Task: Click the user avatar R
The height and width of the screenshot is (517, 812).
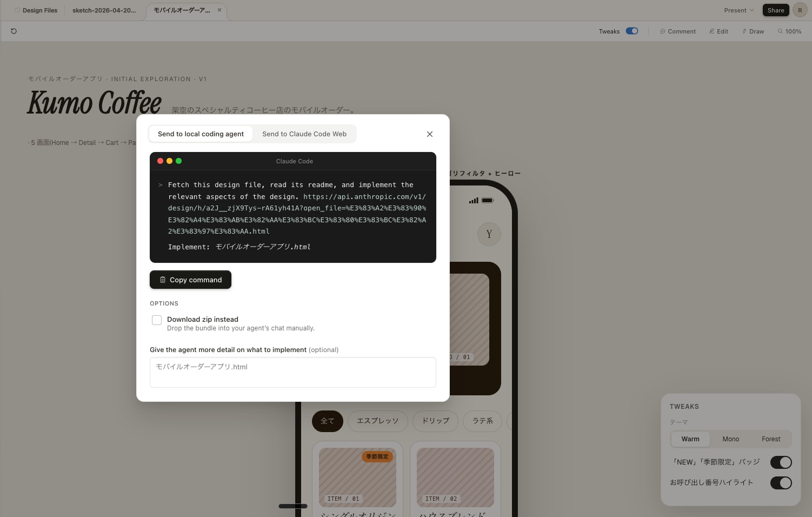Action: [800, 10]
